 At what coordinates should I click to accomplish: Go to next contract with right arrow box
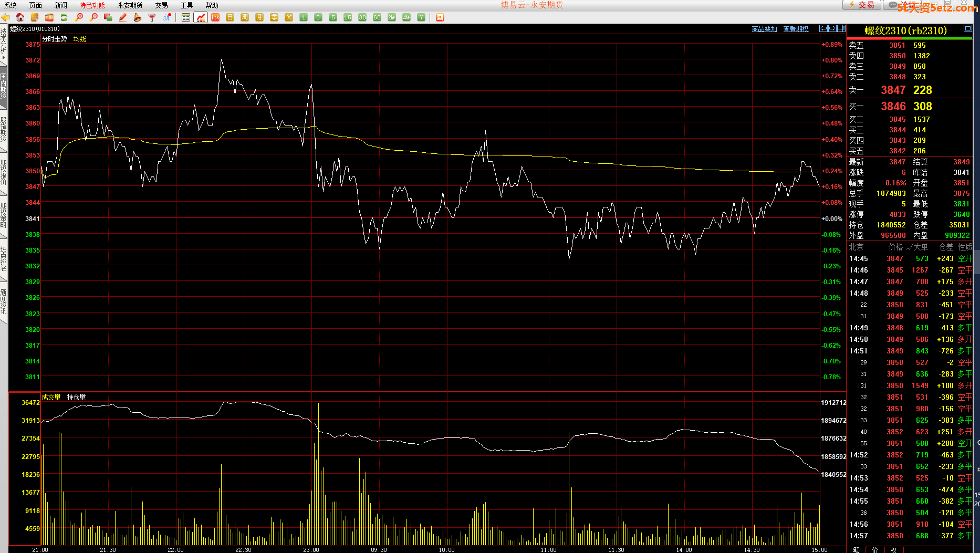(x=832, y=28)
